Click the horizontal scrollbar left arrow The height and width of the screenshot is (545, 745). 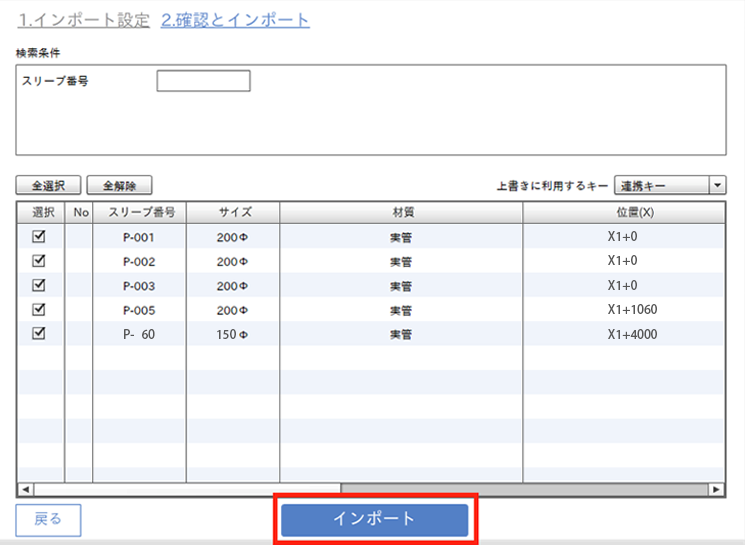[25, 489]
